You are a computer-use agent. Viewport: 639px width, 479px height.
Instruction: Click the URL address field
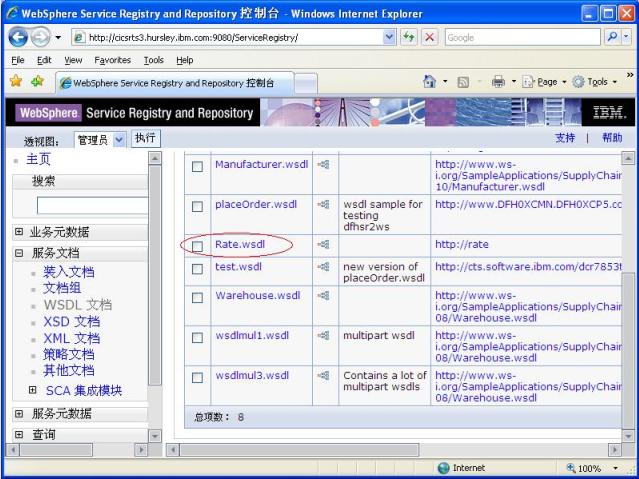coord(235,38)
